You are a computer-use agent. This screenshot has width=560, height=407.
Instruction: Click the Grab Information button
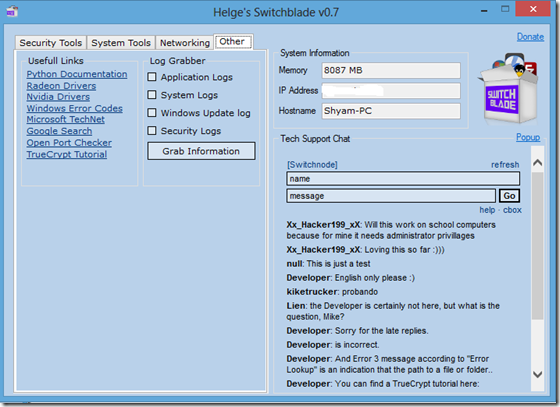pyautogui.click(x=201, y=151)
